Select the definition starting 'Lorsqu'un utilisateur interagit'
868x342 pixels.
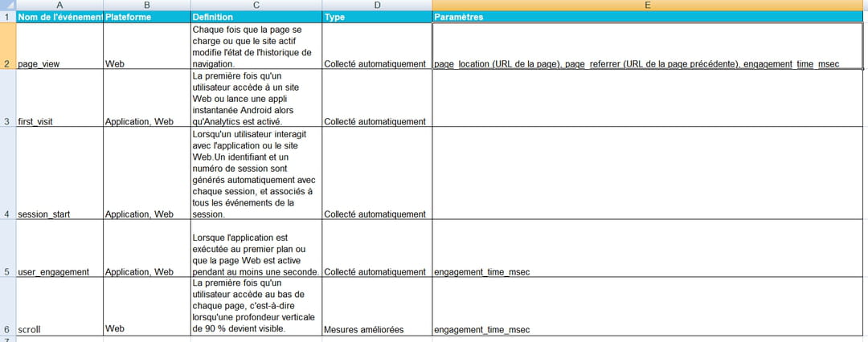[x=256, y=173]
